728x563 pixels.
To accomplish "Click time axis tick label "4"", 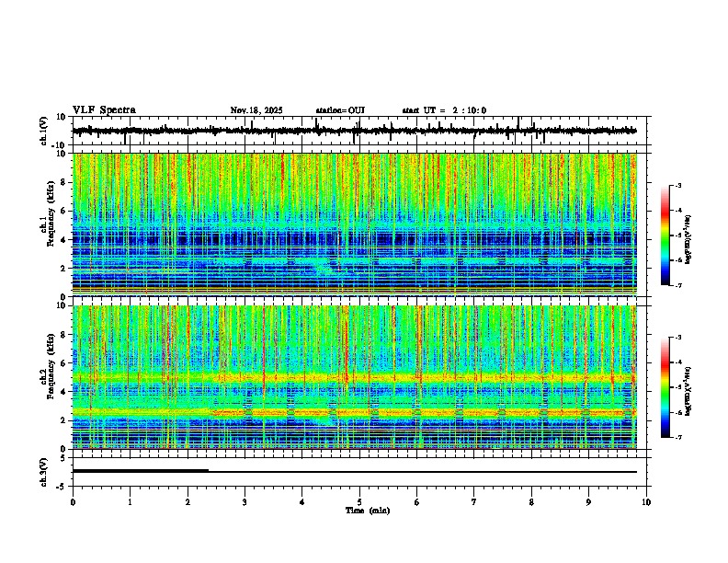I will [x=302, y=502].
